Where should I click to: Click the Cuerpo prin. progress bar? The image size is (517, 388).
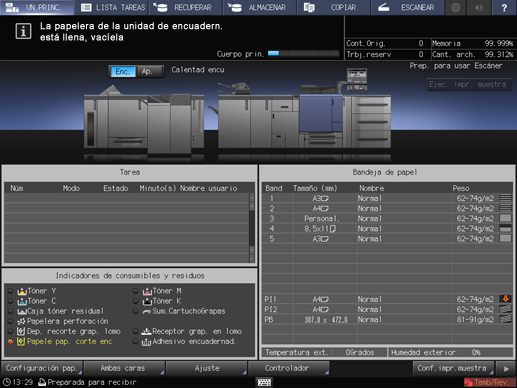[303, 53]
